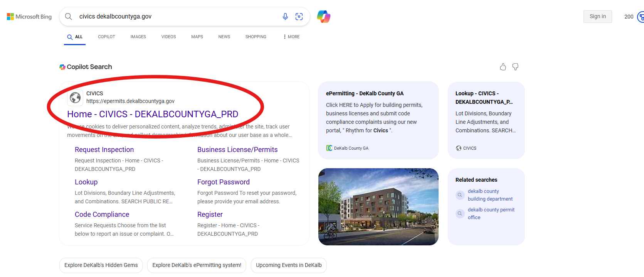This screenshot has width=644, height=277.
Task: Open Home - CIVICS - DEKALBCOUNTYGA_PRD link
Action: [x=153, y=114]
